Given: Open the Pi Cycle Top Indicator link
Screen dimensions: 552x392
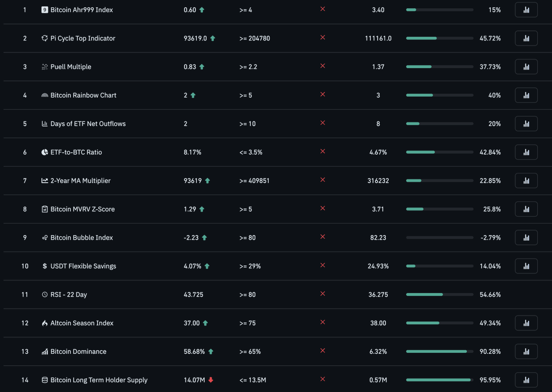Looking at the screenshot, I should tap(83, 38).
